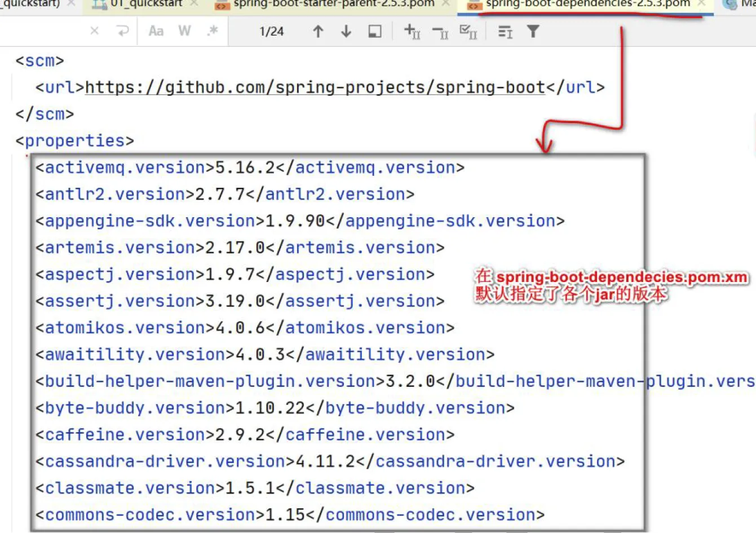Switch to the 01_quickstart tab
Screen dimensions: 756x533
pos(145,3)
